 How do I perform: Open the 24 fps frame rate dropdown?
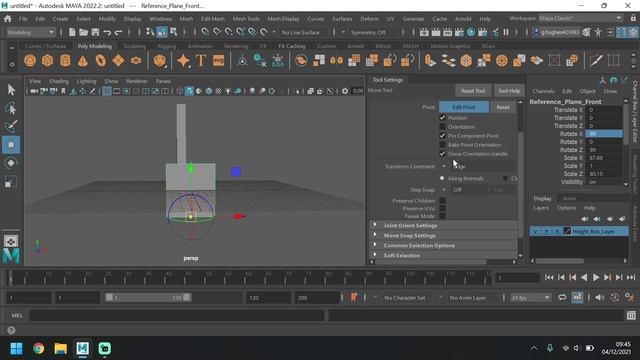[x=530, y=298]
